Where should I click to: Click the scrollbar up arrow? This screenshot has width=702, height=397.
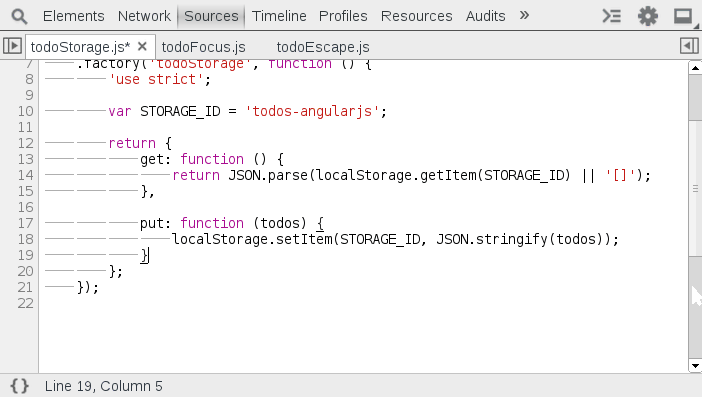pyautogui.click(x=695, y=68)
